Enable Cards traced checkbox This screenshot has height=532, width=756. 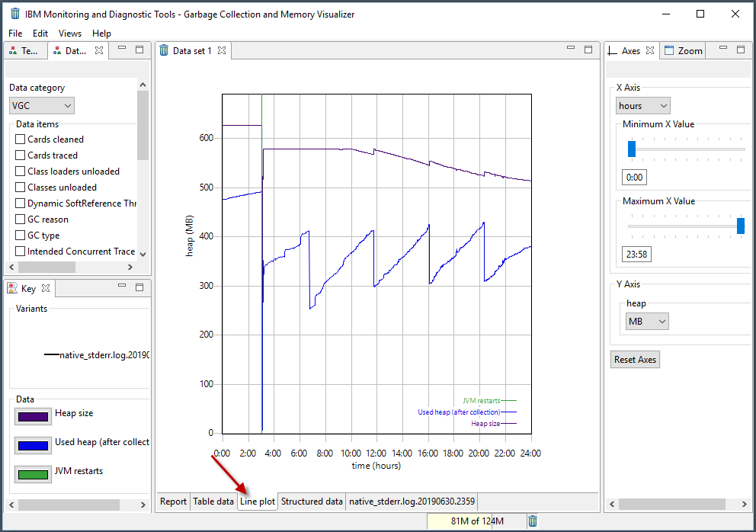click(21, 155)
